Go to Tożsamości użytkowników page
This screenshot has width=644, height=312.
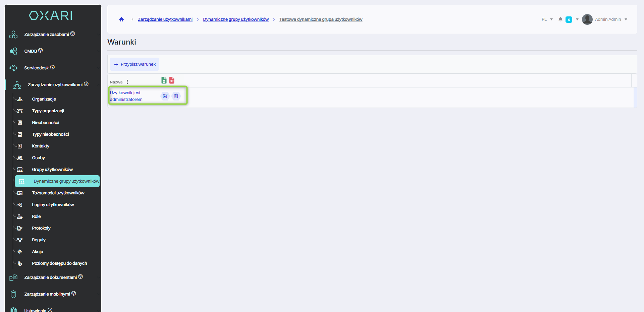point(58,193)
